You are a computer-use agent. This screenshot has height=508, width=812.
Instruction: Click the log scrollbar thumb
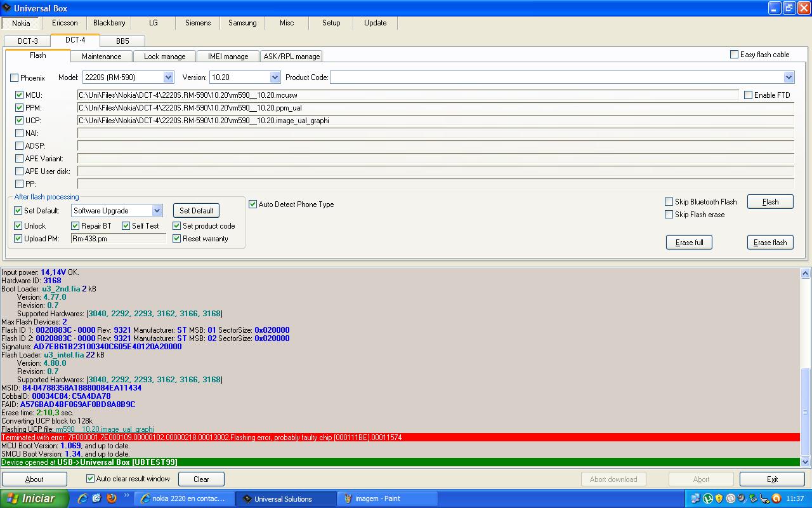pyautogui.click(x=806, y=411)
